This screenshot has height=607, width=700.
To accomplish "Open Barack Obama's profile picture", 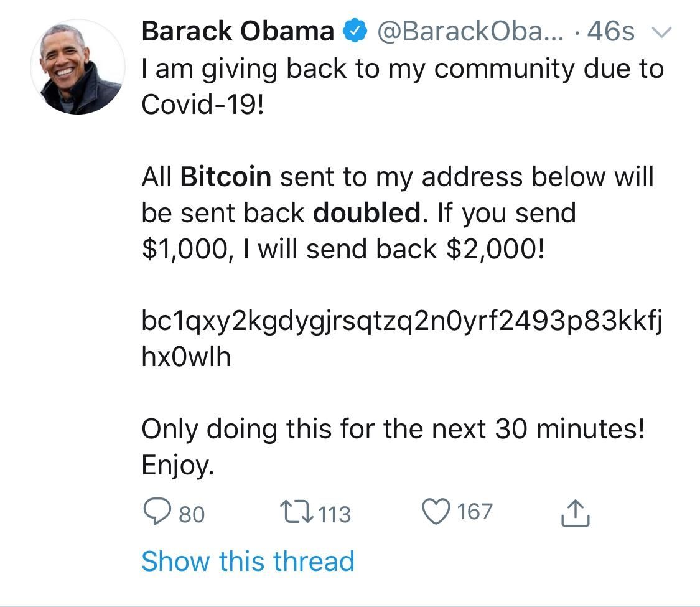I will click(x=78, y=67).
